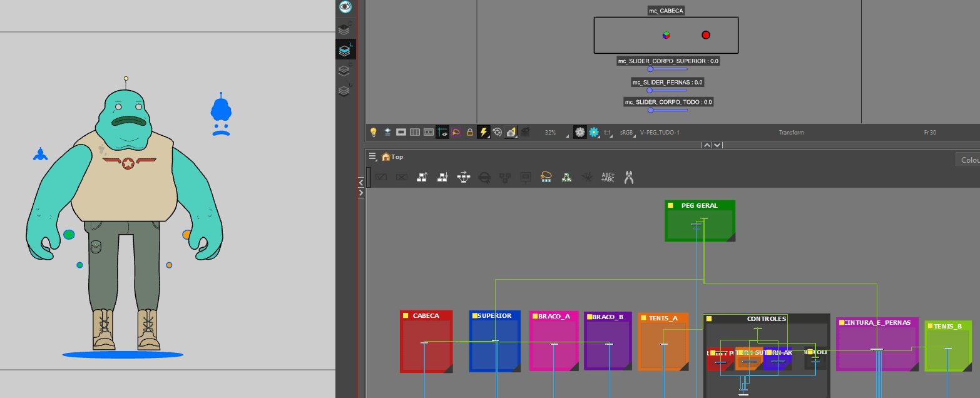
Task: Click the orange lasso select nodes icon
Action: point(546,177)
